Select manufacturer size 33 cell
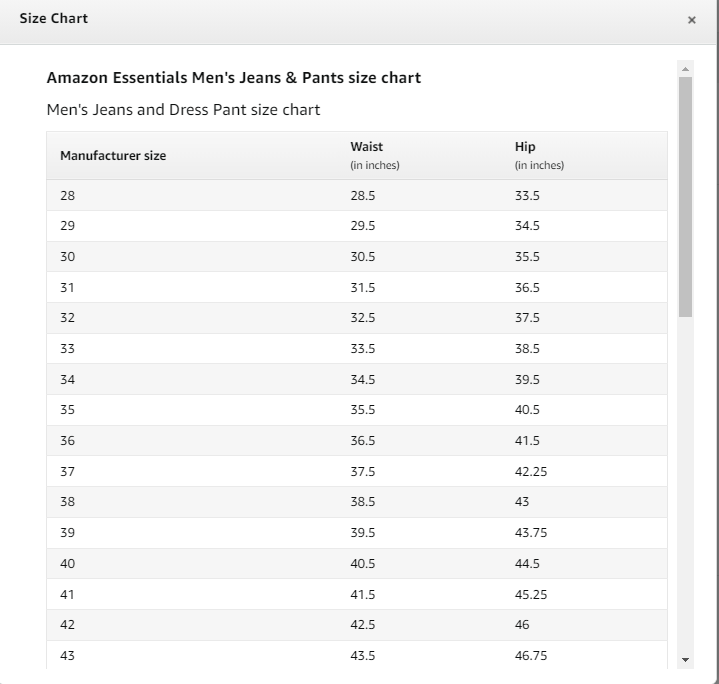Screen dimensions: 719x684 (x=67, y=348)
